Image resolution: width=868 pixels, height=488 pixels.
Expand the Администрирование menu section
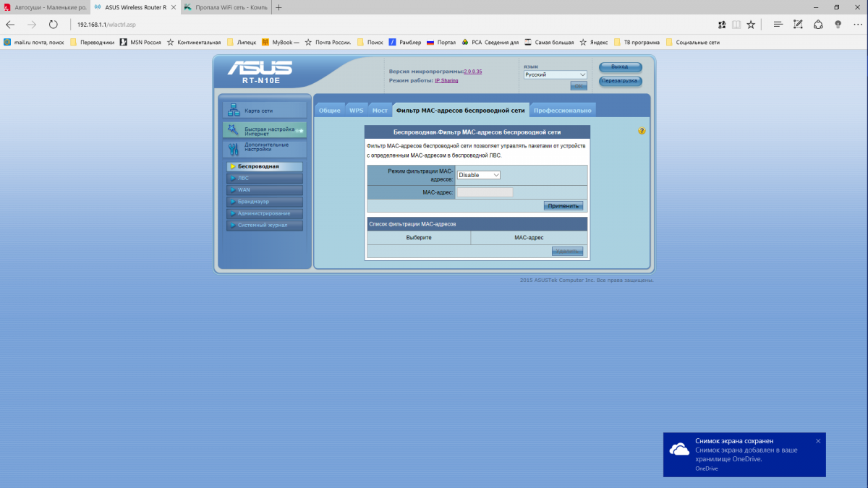coord(264,213)
